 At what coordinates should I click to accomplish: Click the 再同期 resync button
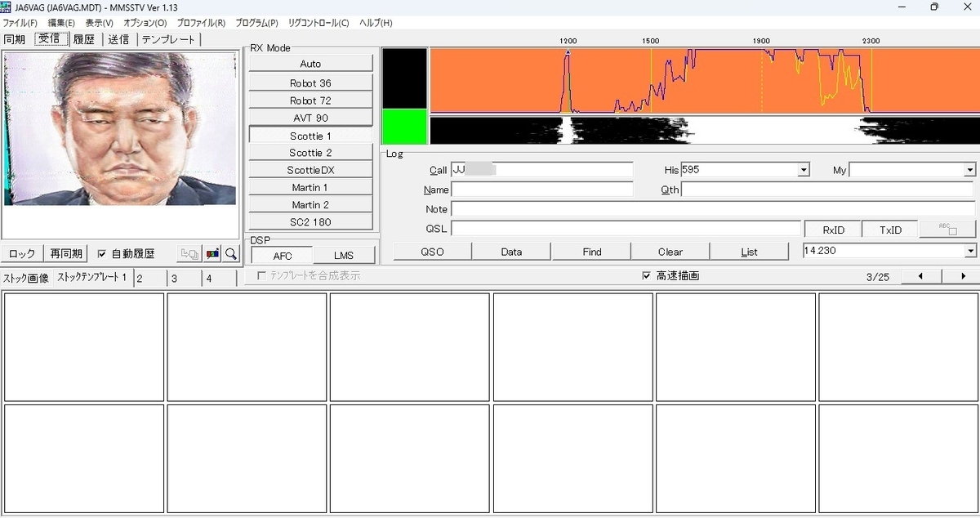(x=66, y=254)
